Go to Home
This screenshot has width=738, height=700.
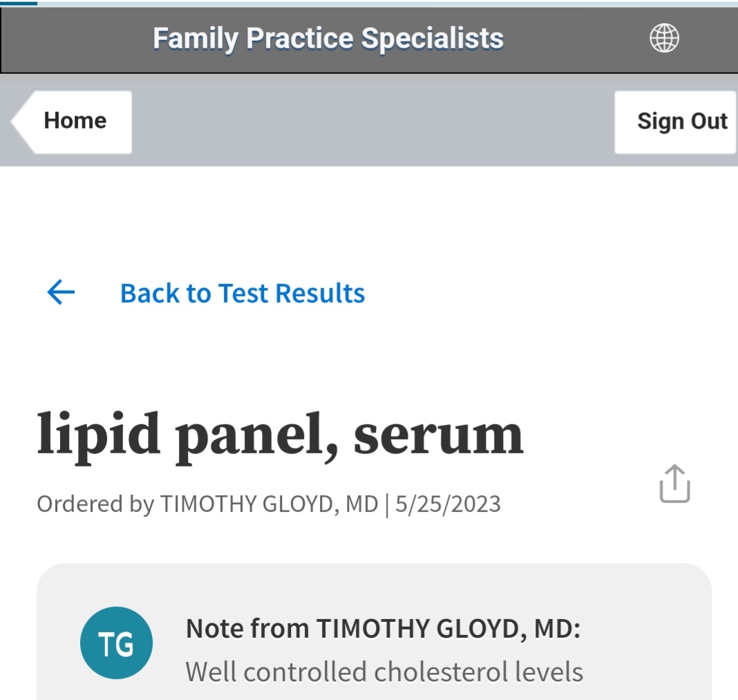[x=74, y=122]
